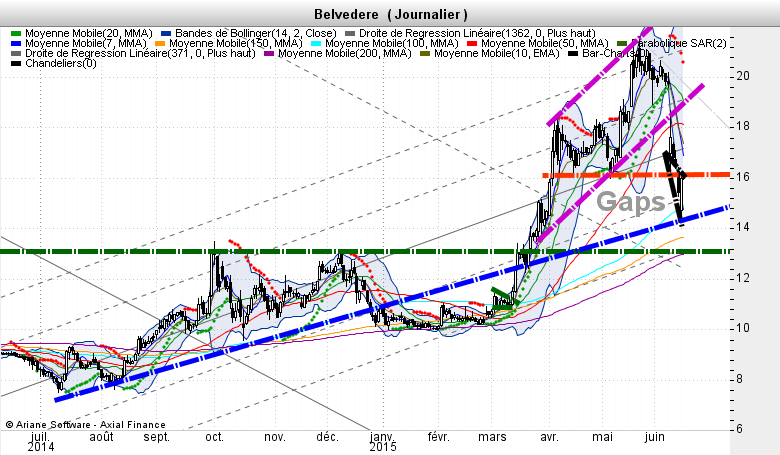Click the price label '18' on the right axis
The image size is (780, 455).
point(744,126)
